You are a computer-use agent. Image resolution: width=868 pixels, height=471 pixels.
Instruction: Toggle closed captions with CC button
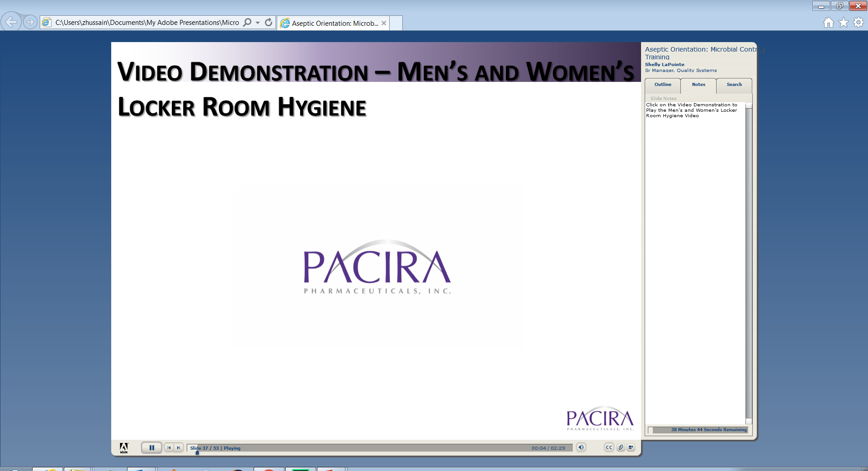click(x=609, y=447)
